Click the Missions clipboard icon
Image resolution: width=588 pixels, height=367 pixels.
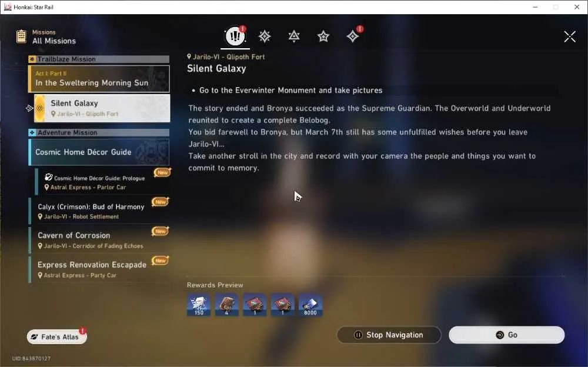tap(21, 36)
